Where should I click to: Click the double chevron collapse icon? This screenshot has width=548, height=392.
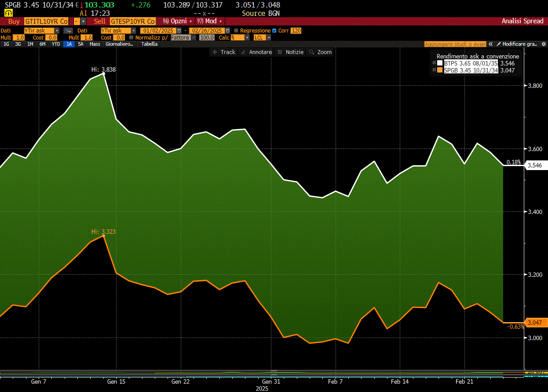490,44
